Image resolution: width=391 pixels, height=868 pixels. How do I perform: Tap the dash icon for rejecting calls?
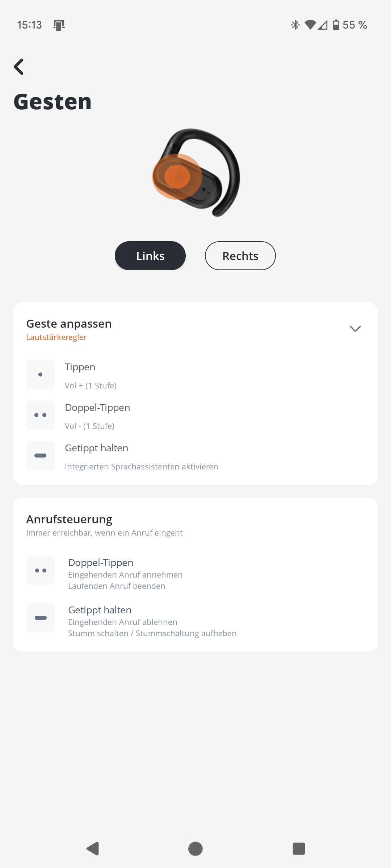pyautogui.click(x=41, y=618)
